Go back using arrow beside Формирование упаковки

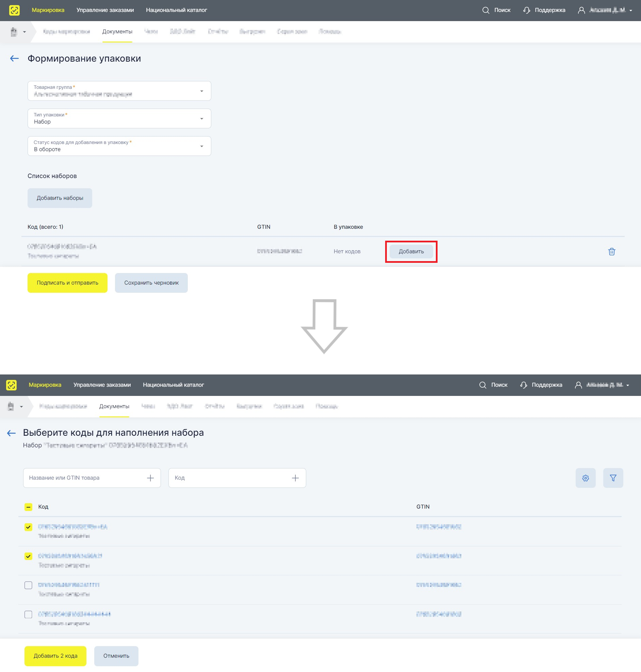coord(14,59)
